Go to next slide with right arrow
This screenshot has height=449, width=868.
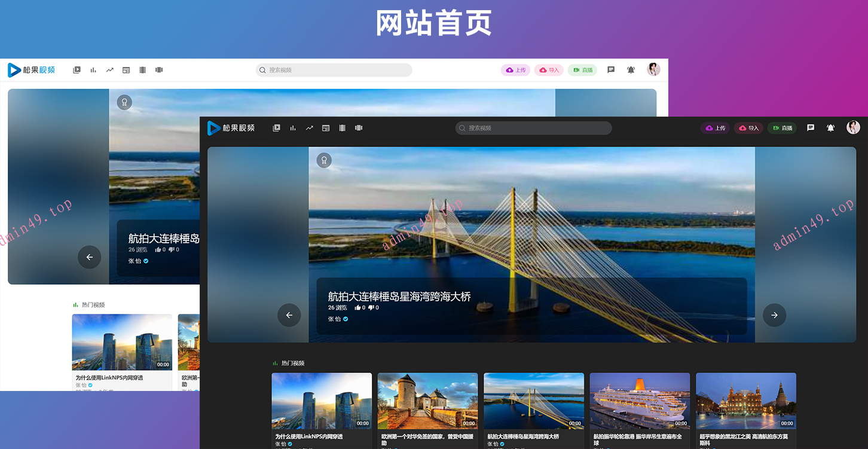click(774, 315)
